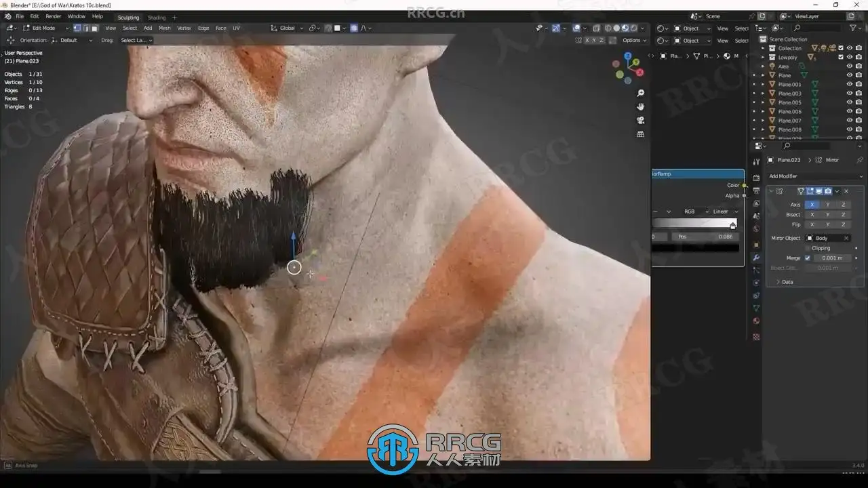Open the File menu
Image resolution: width=868 pixels, height=488 pixels.
[x=20, y=16]
